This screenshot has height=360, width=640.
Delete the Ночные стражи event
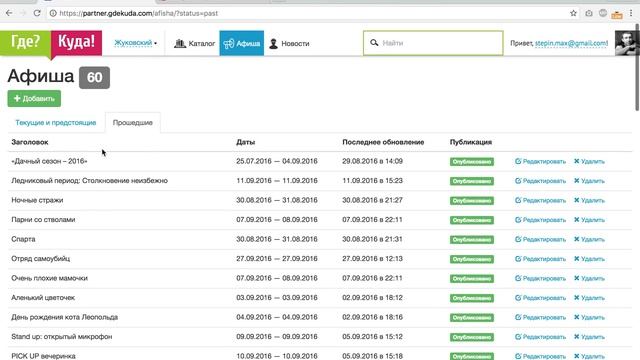tap(589, 200)
